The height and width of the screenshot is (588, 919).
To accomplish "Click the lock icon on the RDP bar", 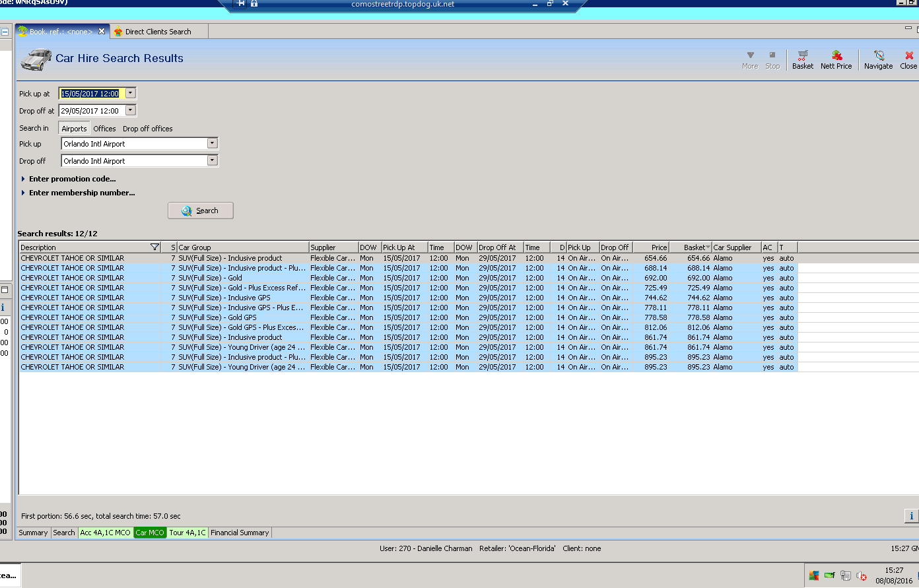I will (x=254, y=3).
